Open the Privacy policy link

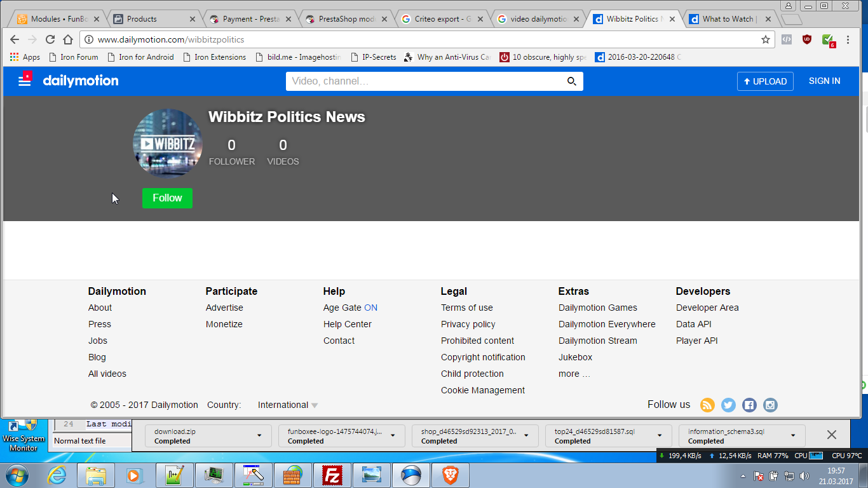coord(468,324)
